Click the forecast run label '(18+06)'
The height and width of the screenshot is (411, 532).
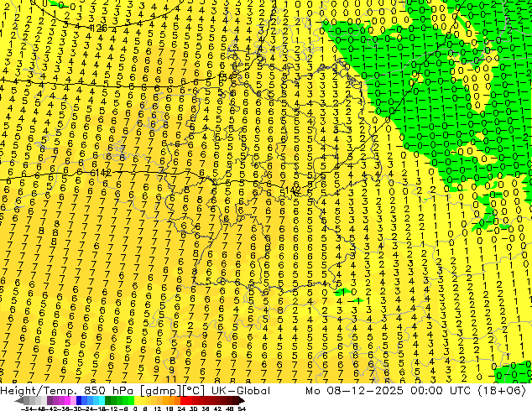click(x=502, y=391)
